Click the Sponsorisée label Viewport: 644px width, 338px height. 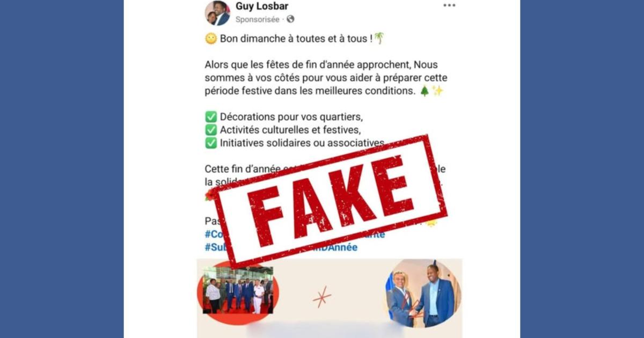click(x=258, y=19)
